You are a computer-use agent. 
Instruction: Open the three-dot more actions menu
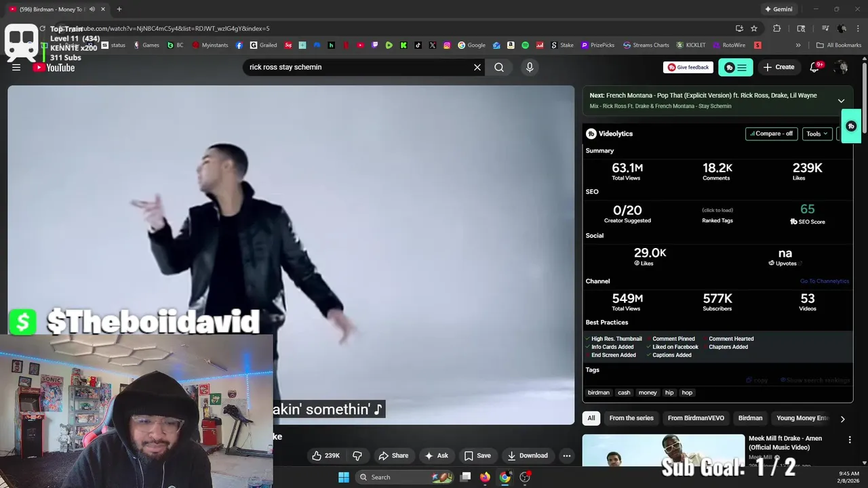[567, 455]
